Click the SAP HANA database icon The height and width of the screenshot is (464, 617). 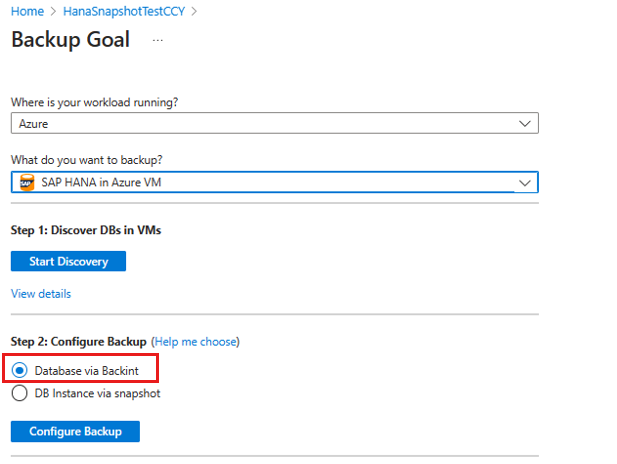pos(27,183)
